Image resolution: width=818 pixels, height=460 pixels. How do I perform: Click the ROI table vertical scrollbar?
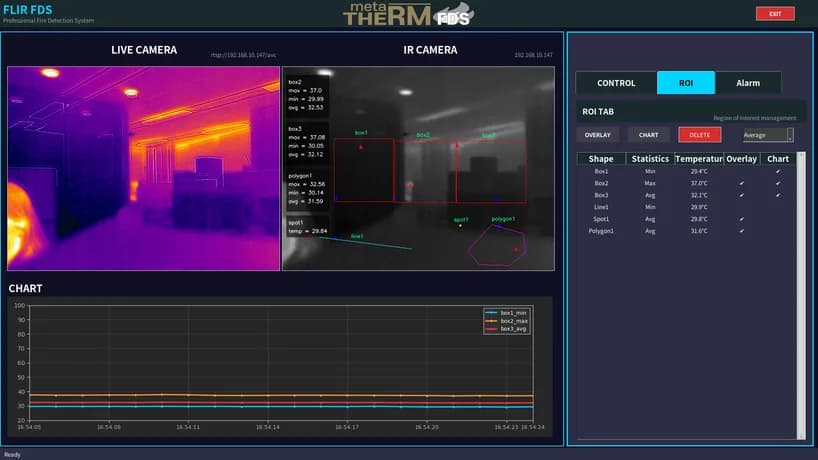click(x=801, y=296)
